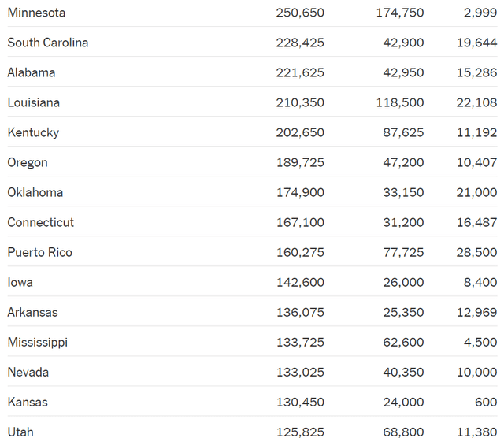Click Alabama's 221,625 value
This screenshot has height=438, width=504.
300,72
